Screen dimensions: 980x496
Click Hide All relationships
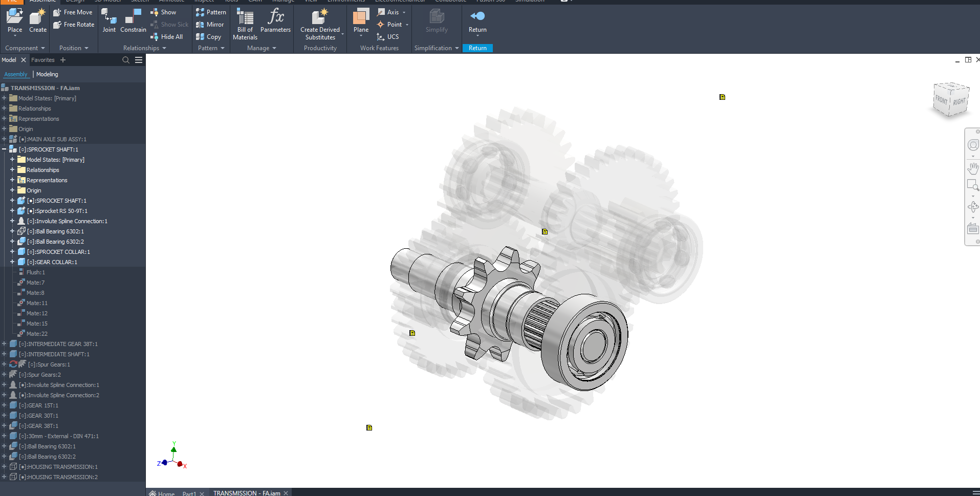pyautogui.click(x=167, y=37)
